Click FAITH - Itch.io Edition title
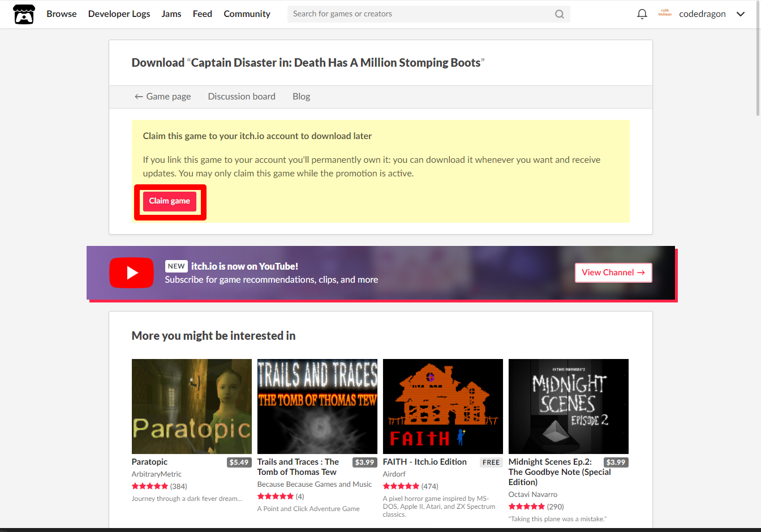This screenshot has width=761, height=532. (x=425, y=462)
